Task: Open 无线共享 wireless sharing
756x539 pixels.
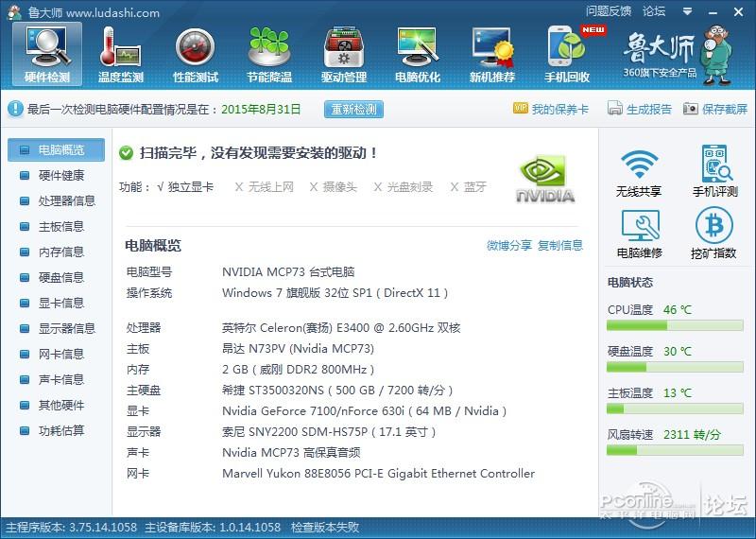Action: [x=639, y=172]
